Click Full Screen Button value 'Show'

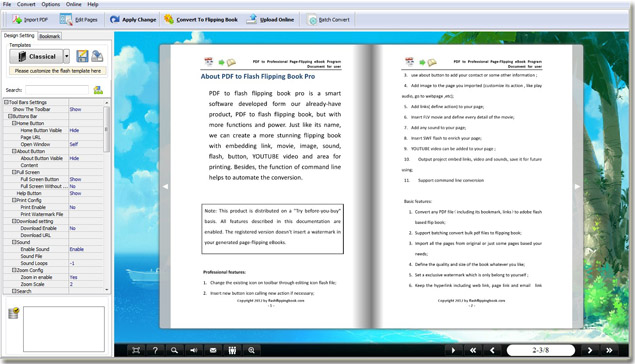pyautogui.click(x=75, y=179)
